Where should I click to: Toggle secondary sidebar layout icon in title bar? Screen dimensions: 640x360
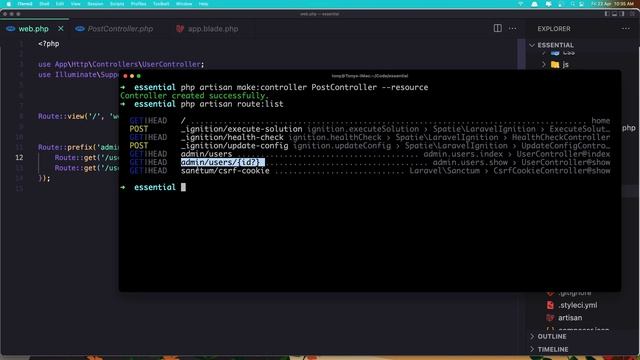(622, 14)
